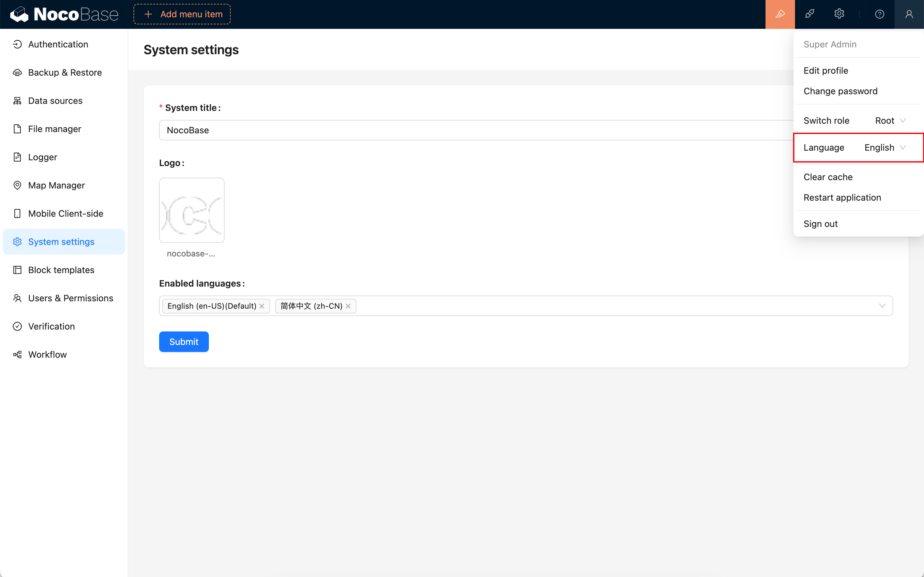Open the help question mark icon

(x=879, y=14)
